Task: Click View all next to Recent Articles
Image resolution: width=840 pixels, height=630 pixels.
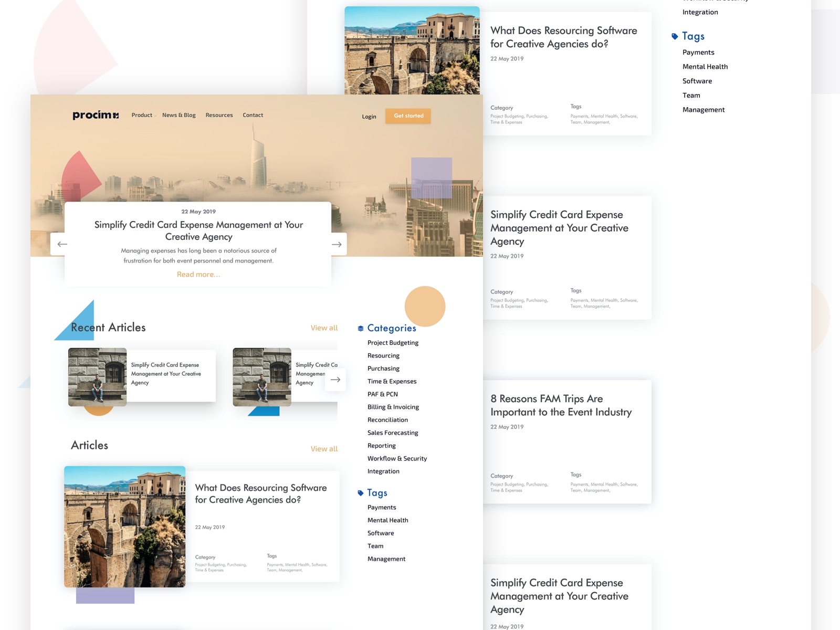Action: click(x=324, y=328)
